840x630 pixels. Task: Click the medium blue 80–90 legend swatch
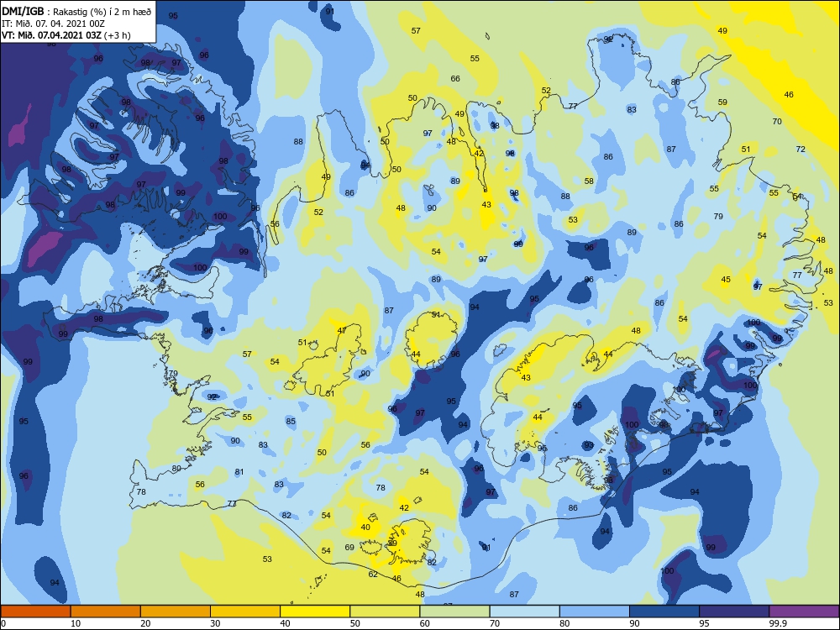coord(595,612)
